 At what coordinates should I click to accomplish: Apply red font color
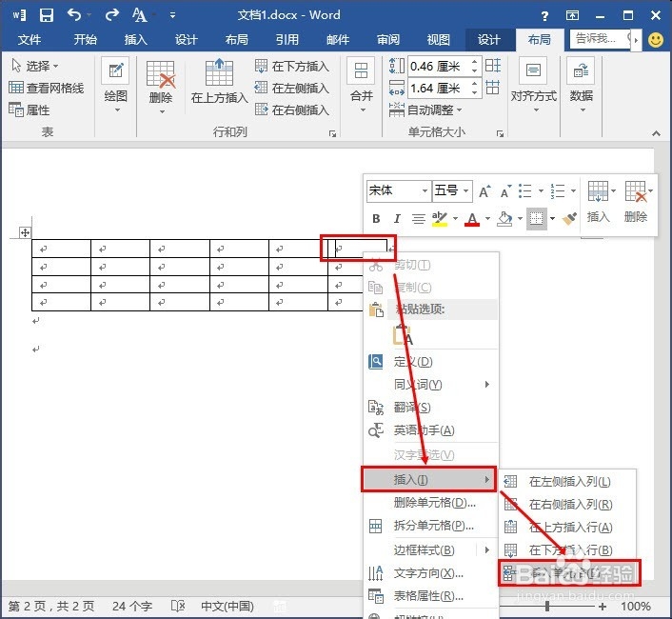point(472,219)
